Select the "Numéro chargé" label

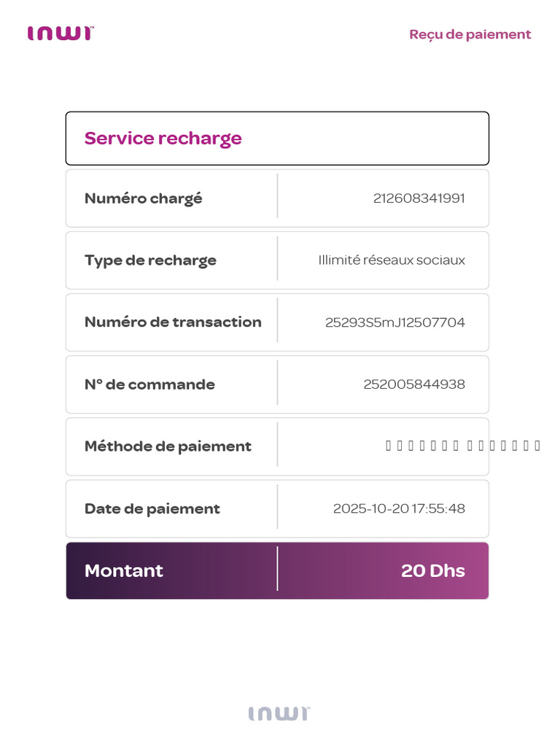tap(144, 198)
